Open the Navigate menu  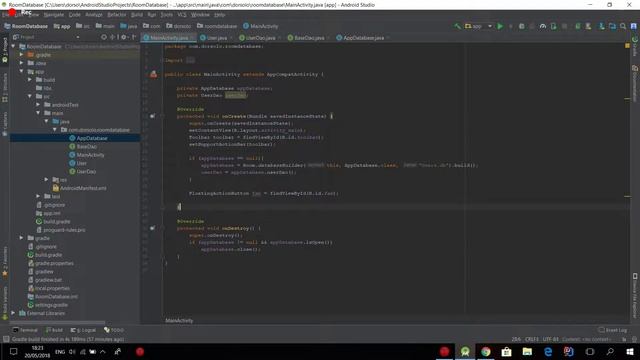(54, 15)
